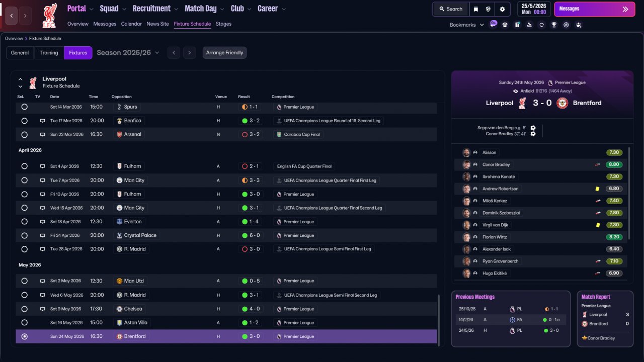The height and width of the screenshot is (362, 644).
Task: Switch to the Training tab
Action: click(x=49, y=53)
